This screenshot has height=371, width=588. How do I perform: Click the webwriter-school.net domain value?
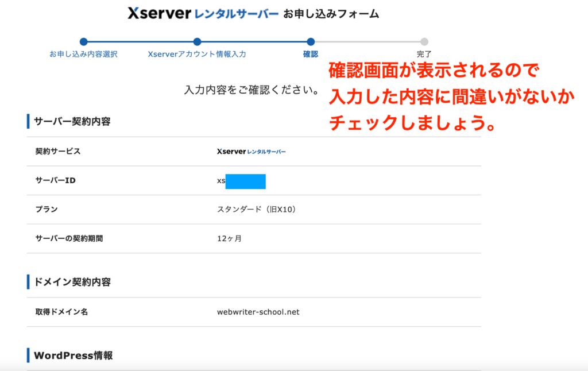(258, 312)
